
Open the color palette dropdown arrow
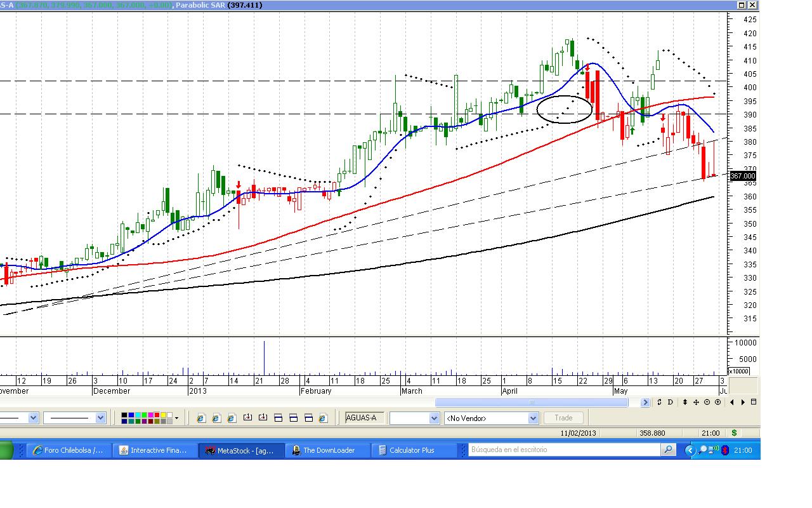pos(176,418)
